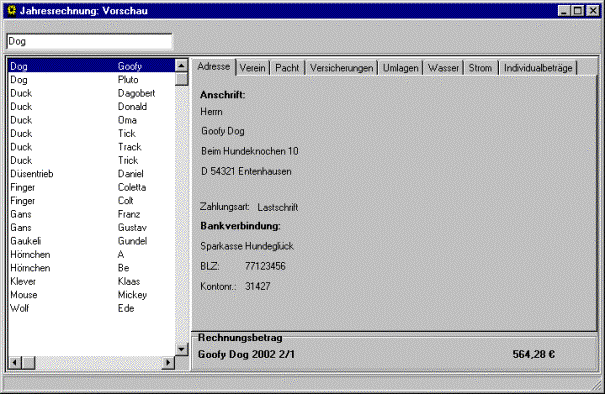Select the Dog Pluto row
Image resolution: width=605 pixels, height=394 pixels.
(92, 80)
